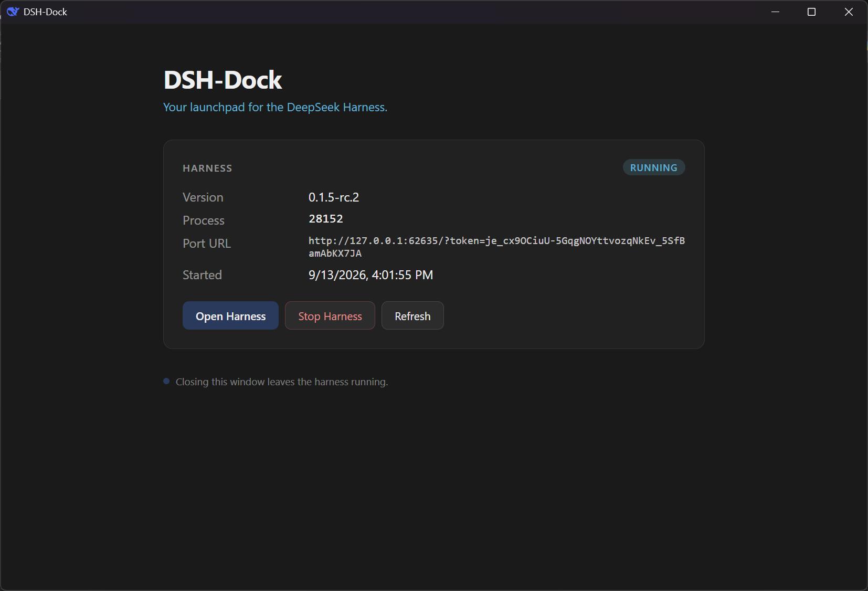Select the Port URL with token text
Image resolution: width=868 pixels, height=591 pixels.
[x=496, y=247]
